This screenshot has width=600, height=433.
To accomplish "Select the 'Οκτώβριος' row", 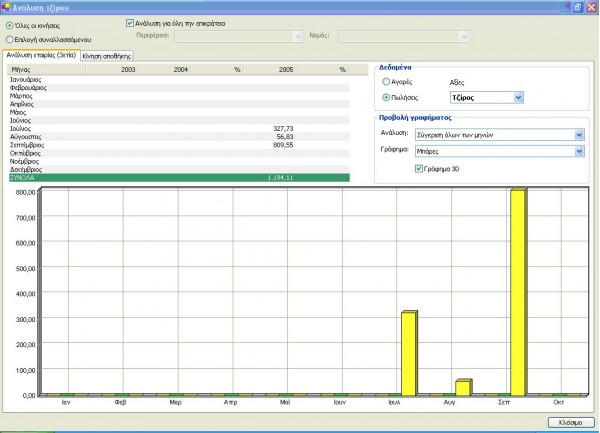I will click(179, 153).
